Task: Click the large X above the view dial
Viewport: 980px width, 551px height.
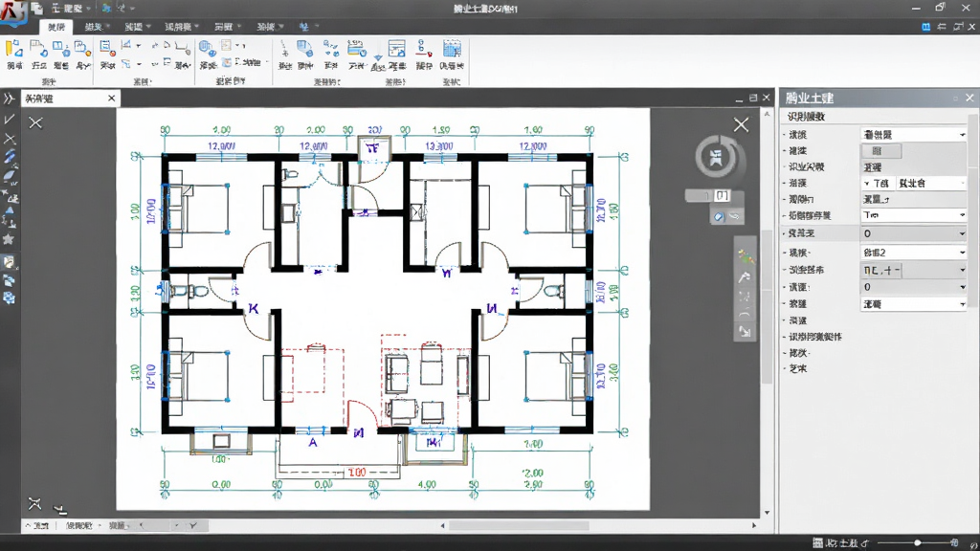Action: [741, 125]
